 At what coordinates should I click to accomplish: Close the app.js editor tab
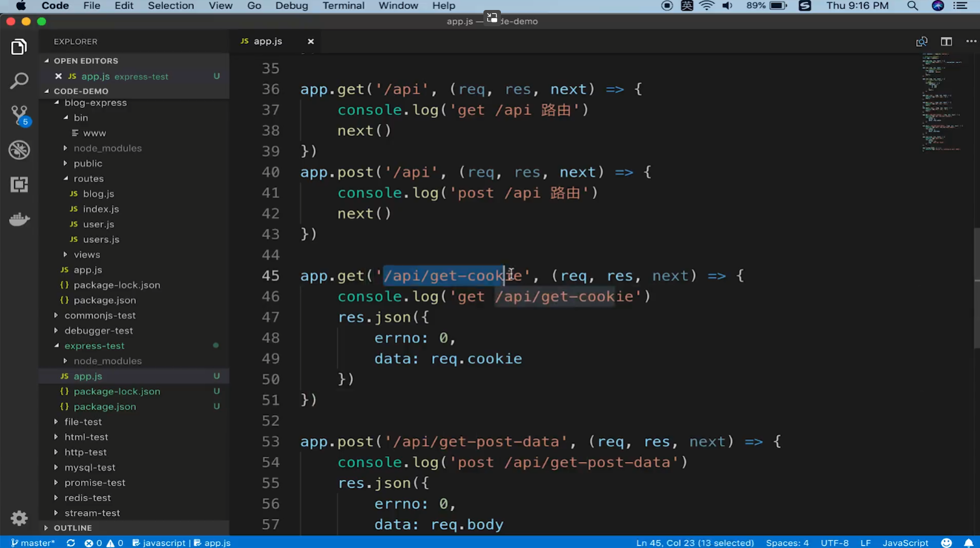tap(310, 41)
